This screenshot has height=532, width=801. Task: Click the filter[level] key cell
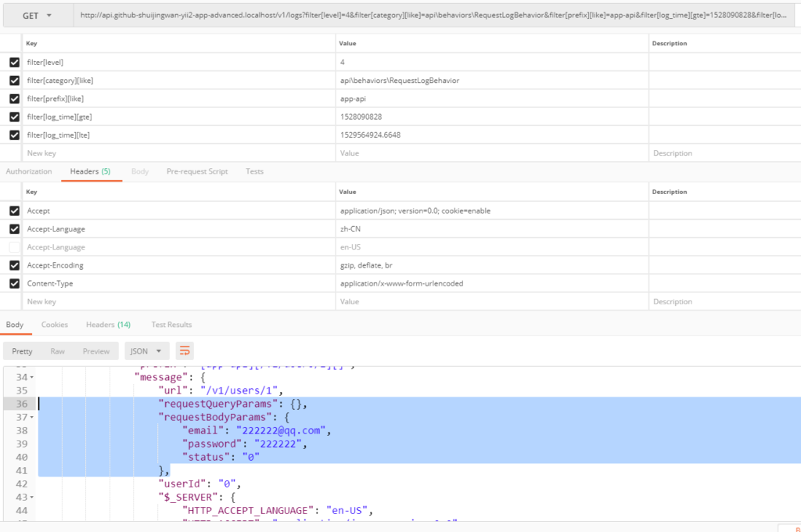click(x=179, y=63)
